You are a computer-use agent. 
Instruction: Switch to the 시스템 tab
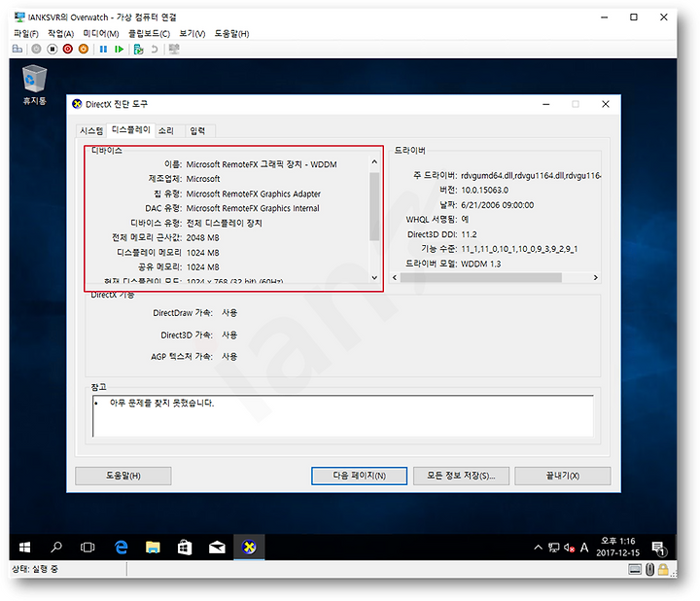coord(91,131)
